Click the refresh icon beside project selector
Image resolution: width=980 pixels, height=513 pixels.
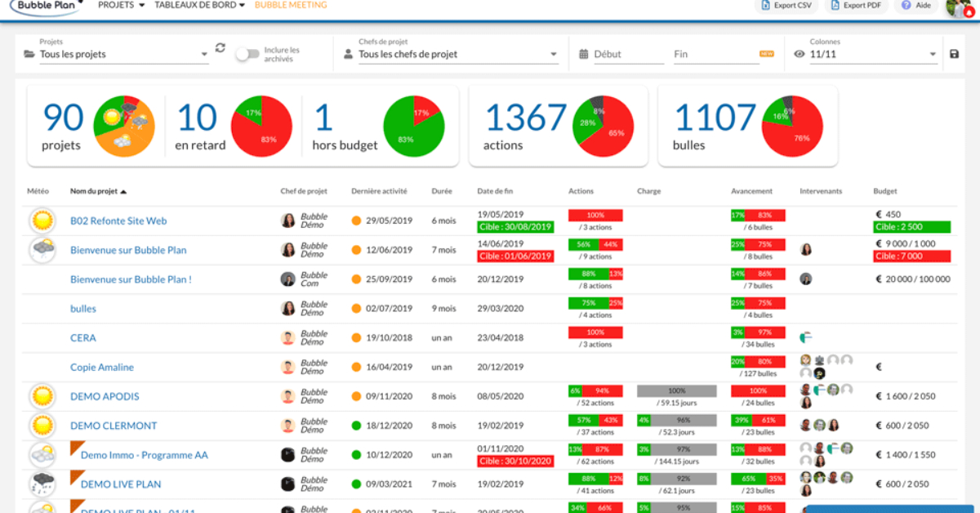[220, 48]
